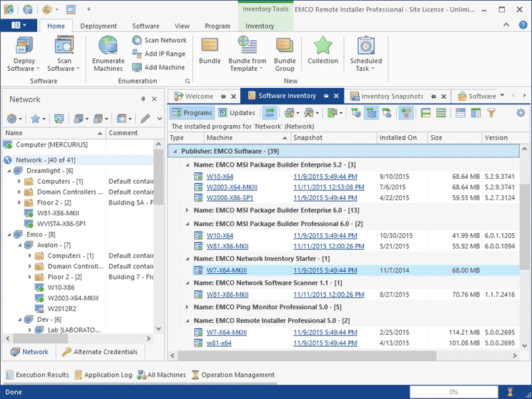Click the Deploy Software icon
The image size is (532, 399).
point(24,47)
